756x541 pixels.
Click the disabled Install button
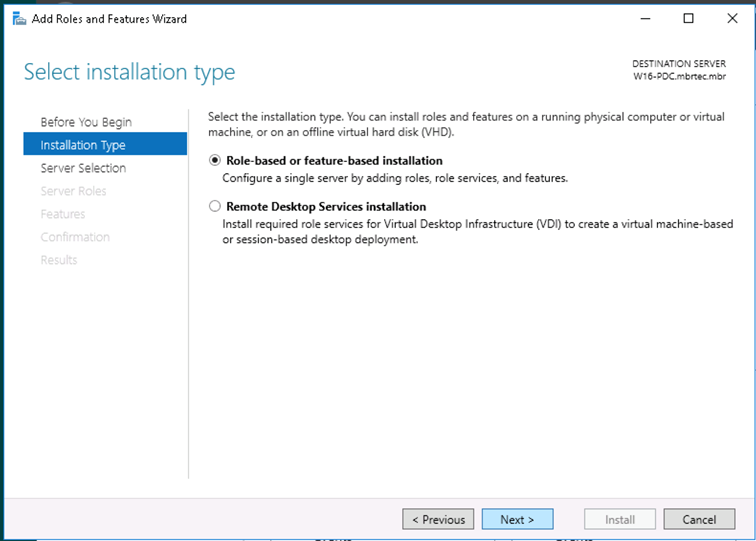click(620, 519)
